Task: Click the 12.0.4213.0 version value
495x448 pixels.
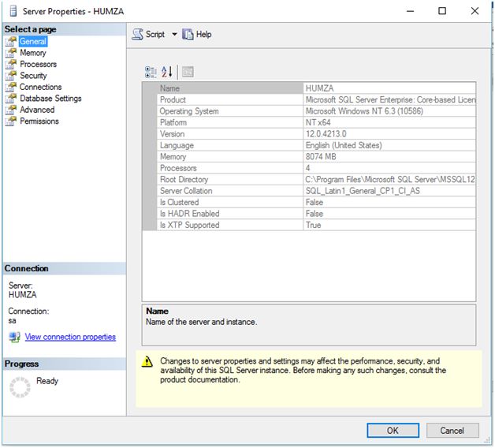Action: tap(389, 133)
